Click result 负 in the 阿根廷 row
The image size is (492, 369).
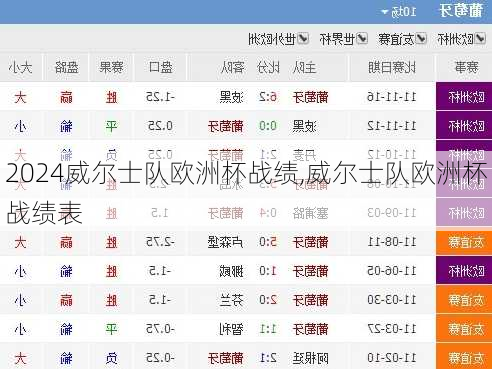(111, 358)
